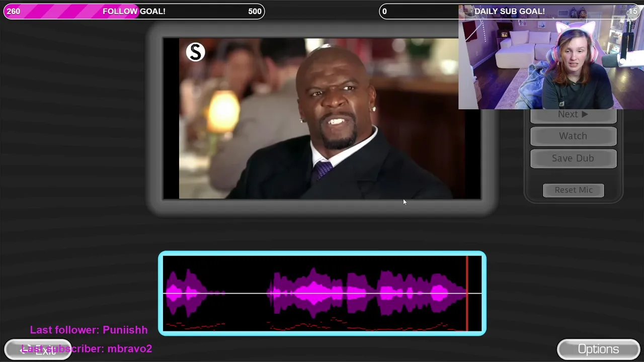Click the streamer webcam overlay
644x362 pixels.
coord(551,57)
